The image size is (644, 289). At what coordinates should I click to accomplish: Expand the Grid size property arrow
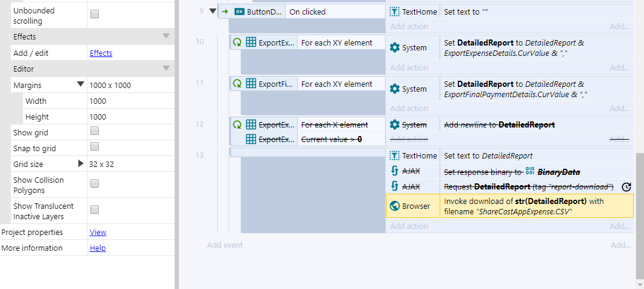click(81, 163)
